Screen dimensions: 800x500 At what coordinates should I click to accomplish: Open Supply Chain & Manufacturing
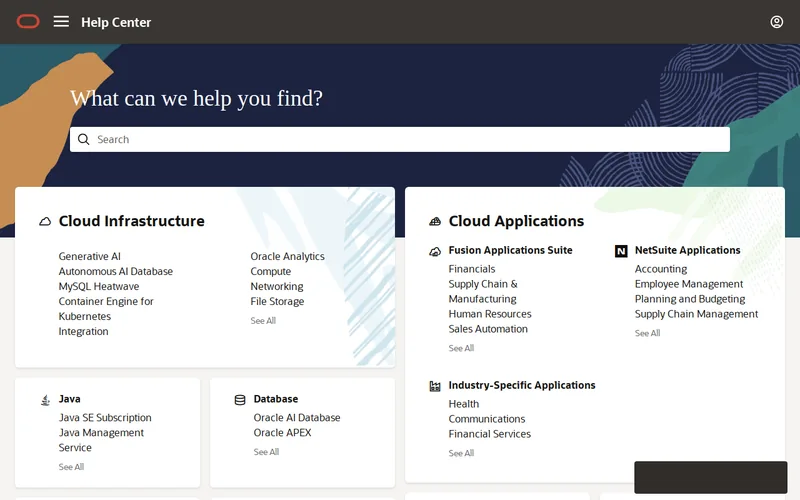tap(483, 291)
